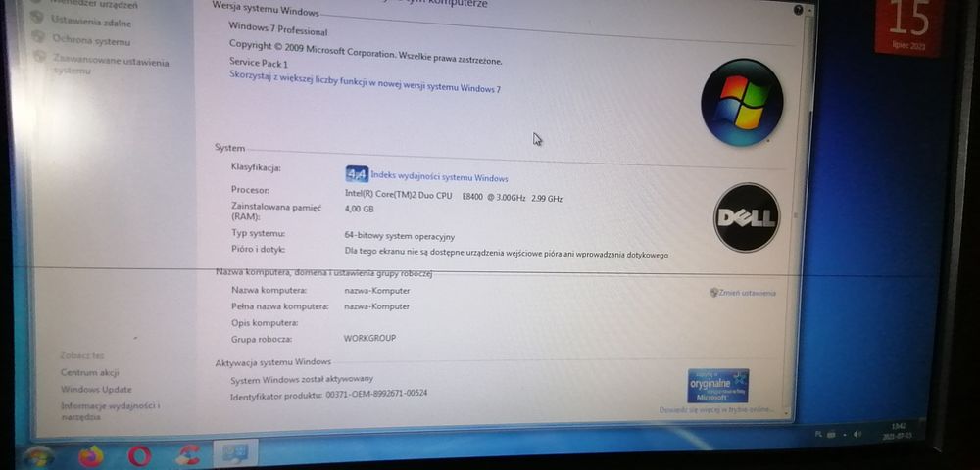Image resolution: width=980 pixels, height=470 pixels.
Task: Click 'nazwa-Komputer' next to Nazwa komputera
Action: tap(377, 291)
